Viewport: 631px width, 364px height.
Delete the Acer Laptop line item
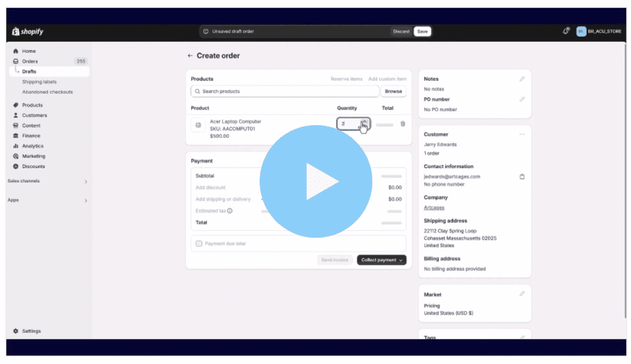(x=403, y=124)
